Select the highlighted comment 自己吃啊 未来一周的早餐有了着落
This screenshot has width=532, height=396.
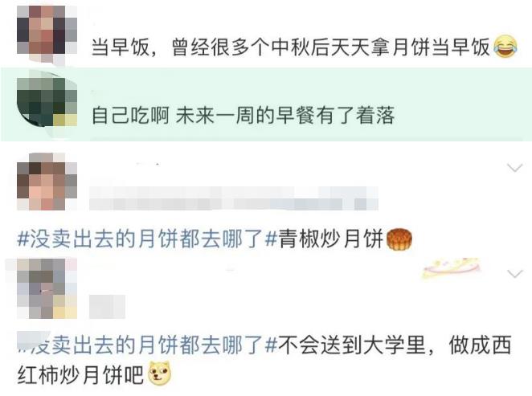(243, 116)
